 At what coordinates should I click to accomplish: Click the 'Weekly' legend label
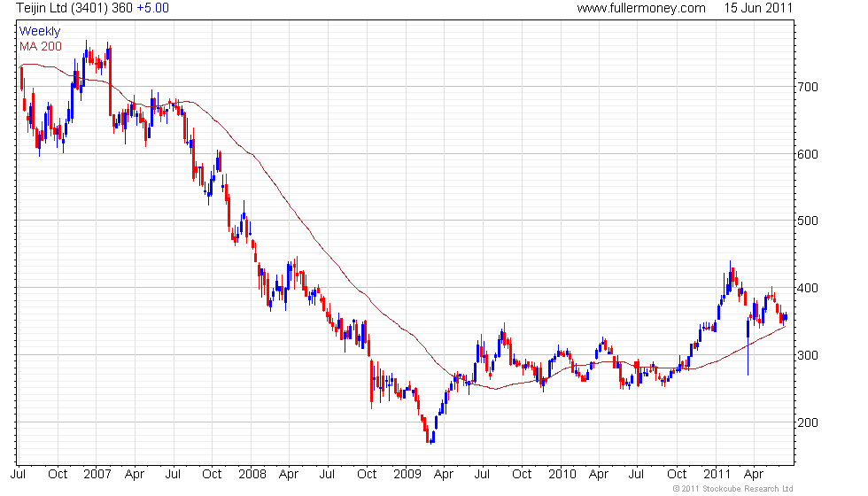[x=39, y=32]
